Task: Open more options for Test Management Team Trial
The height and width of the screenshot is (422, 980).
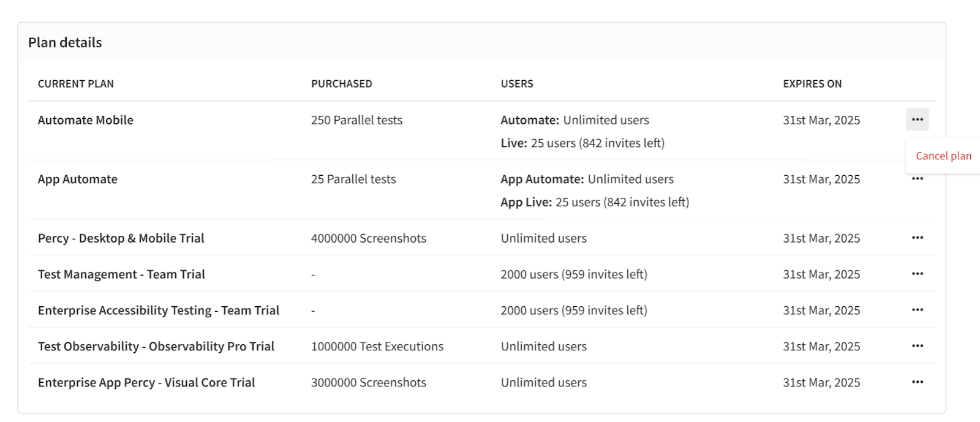Action: [917, 274]
